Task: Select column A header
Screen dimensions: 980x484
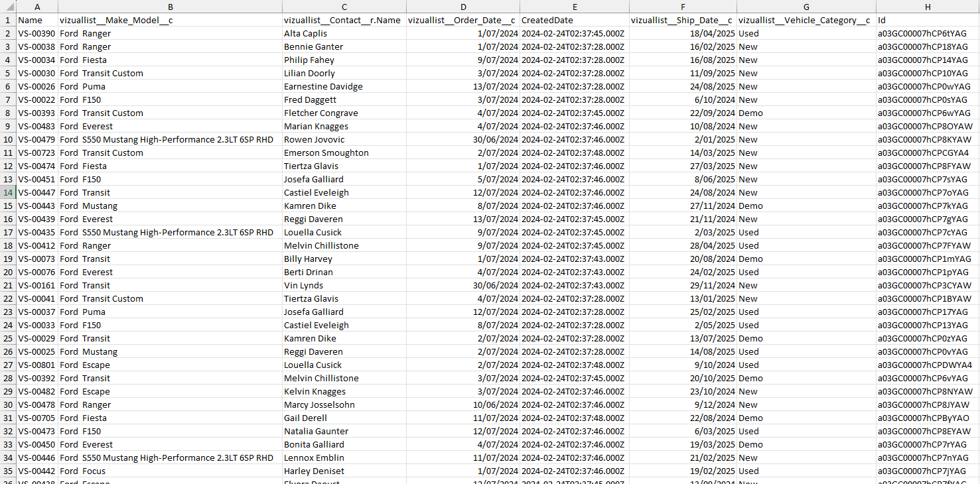Action: (x=37, y=7)
